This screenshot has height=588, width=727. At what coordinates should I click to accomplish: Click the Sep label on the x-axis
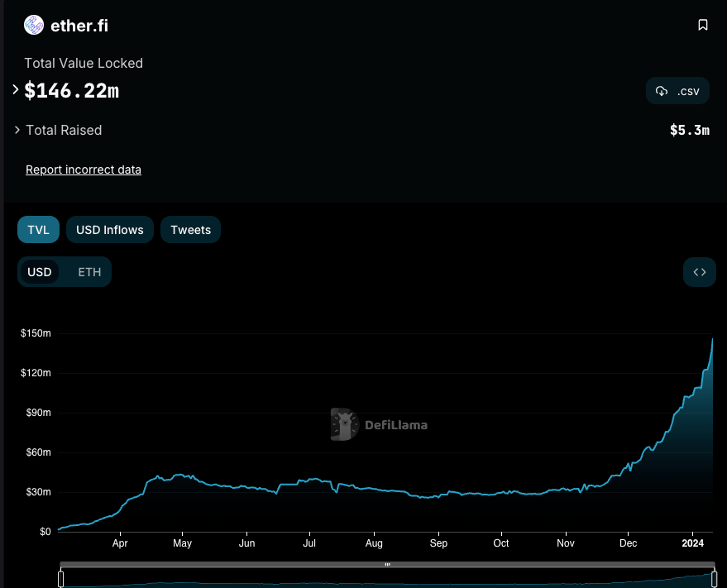438,543
